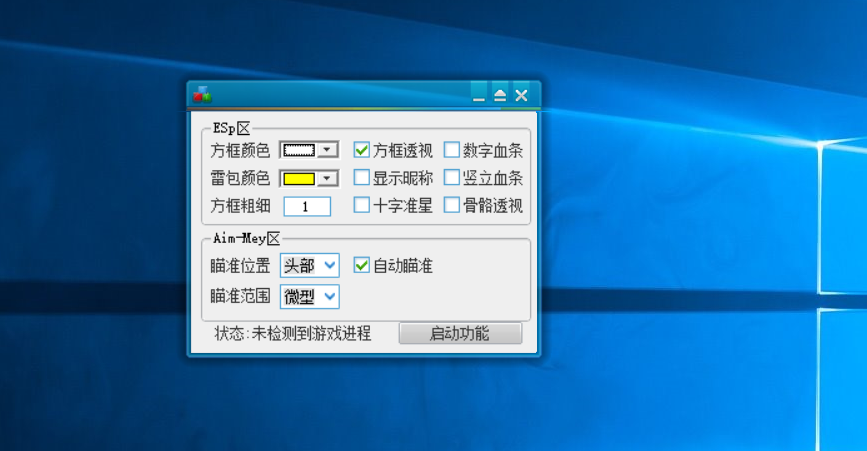Image resolution: width=867 pixels, height=451 pixels.
Task: Click the white 方框颜色 swatch
Action: coord(299,150)
